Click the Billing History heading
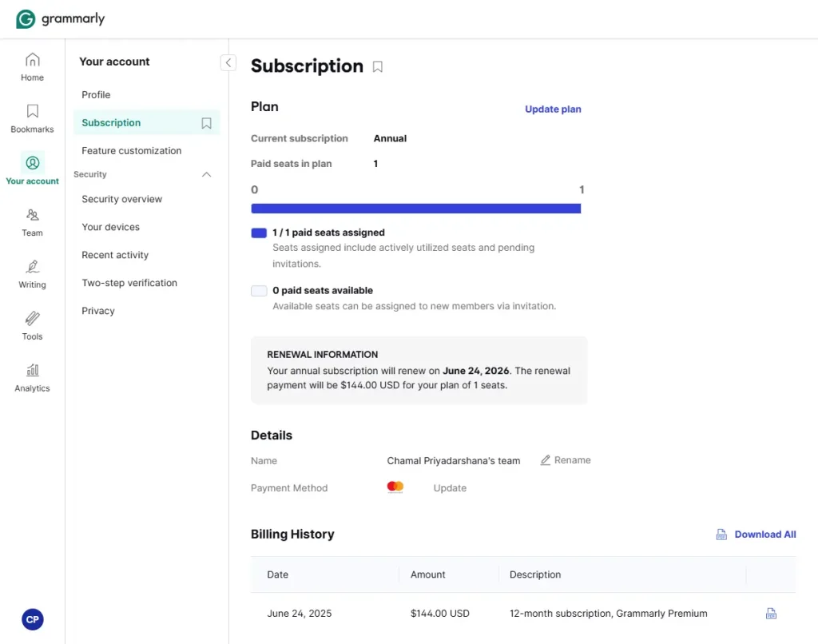The image size is (818, 644). pyautogui.click(x=292, y=535)
